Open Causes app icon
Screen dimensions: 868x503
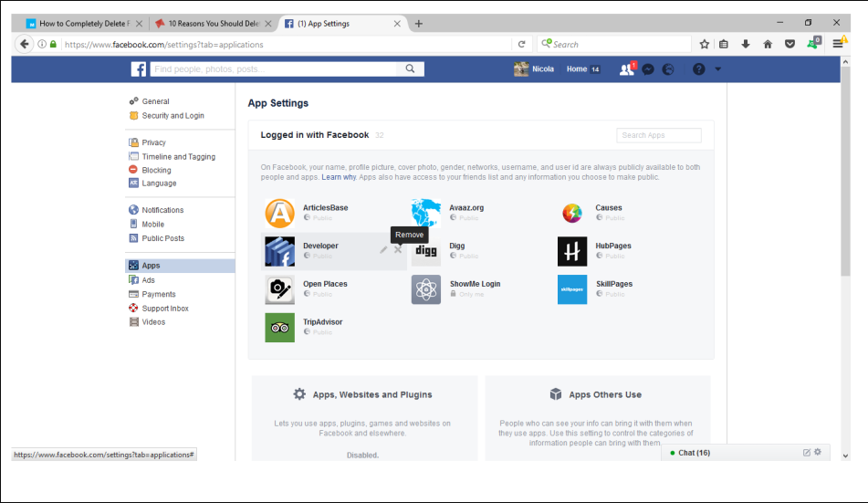tap(572, 214)
